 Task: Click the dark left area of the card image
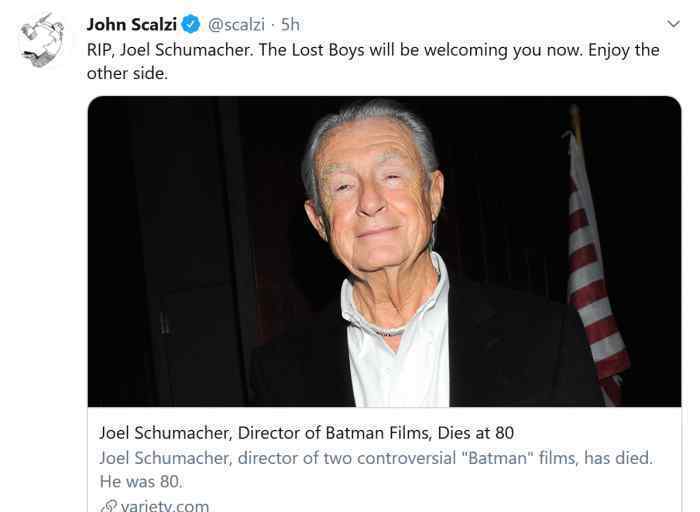179,250
